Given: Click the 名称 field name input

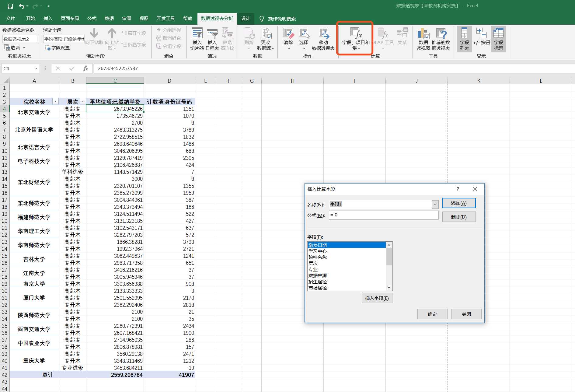Looking at the screenshot, I should pyautogui.click(x=380, y=204).
